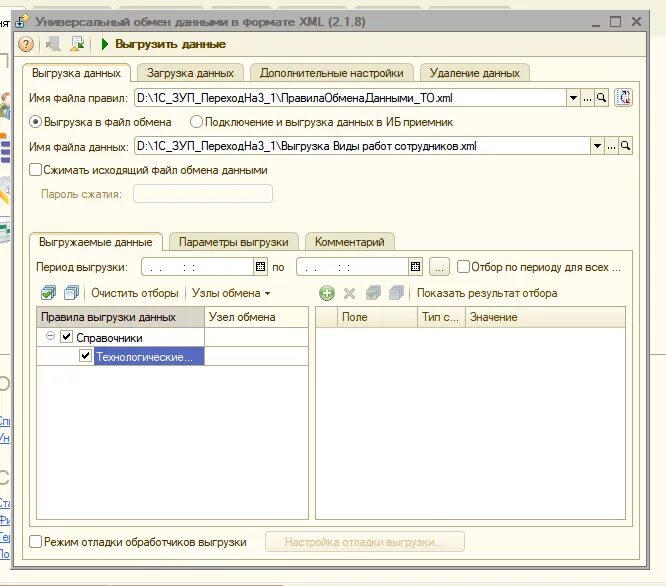Delete filter with the X icon
Screen dimensions: 666x586
pyautogui.click(x=349, y=293)
